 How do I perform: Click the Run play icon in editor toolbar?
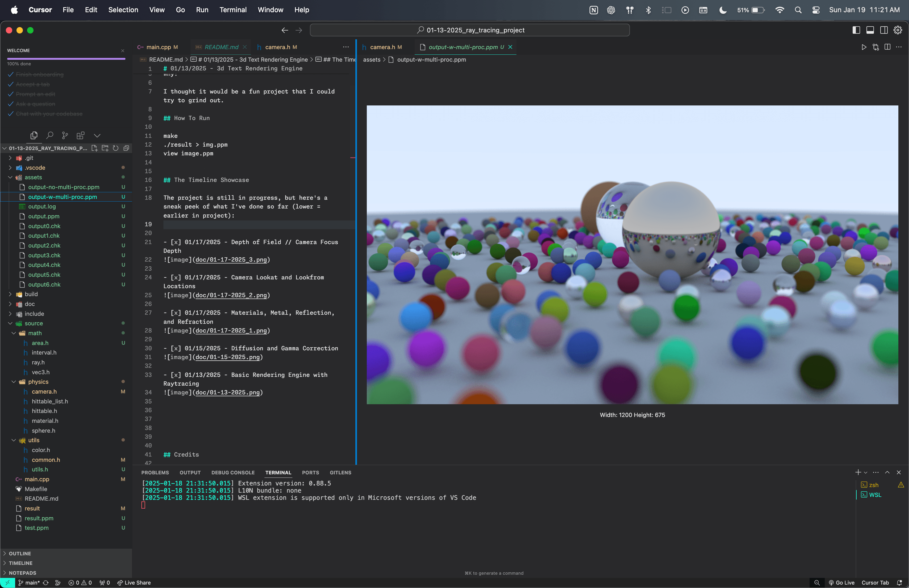pyautogui.click(x=864, y=47)
